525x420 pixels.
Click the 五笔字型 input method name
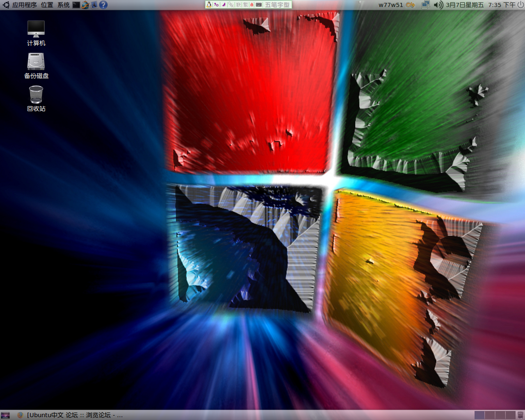277,5
